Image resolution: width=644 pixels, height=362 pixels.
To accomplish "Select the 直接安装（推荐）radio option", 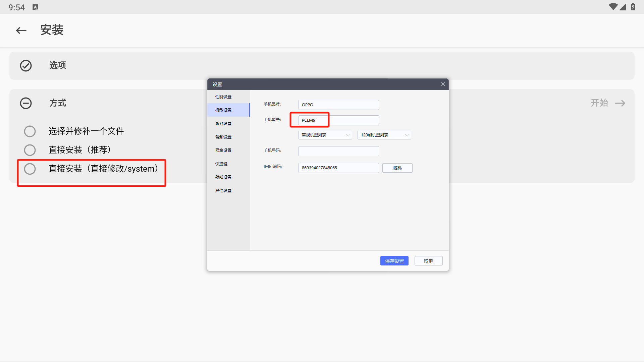I will click(x=30, y=150).
